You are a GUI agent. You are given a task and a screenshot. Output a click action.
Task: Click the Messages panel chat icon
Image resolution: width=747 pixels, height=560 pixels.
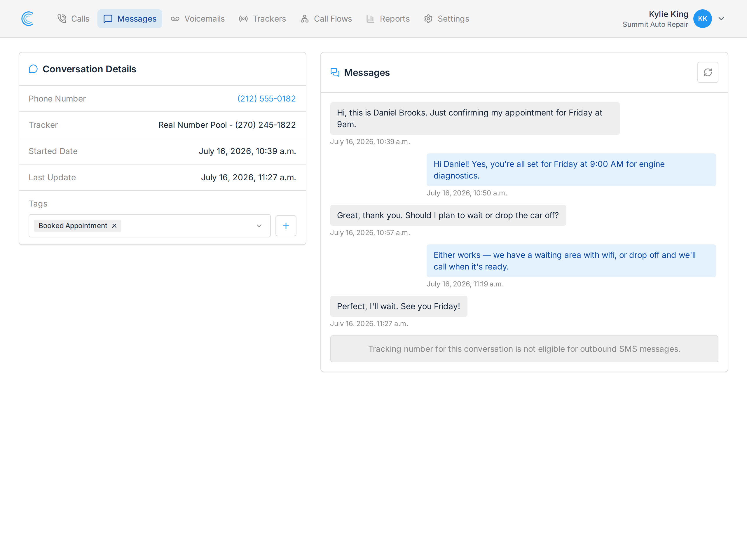point(335,72)
